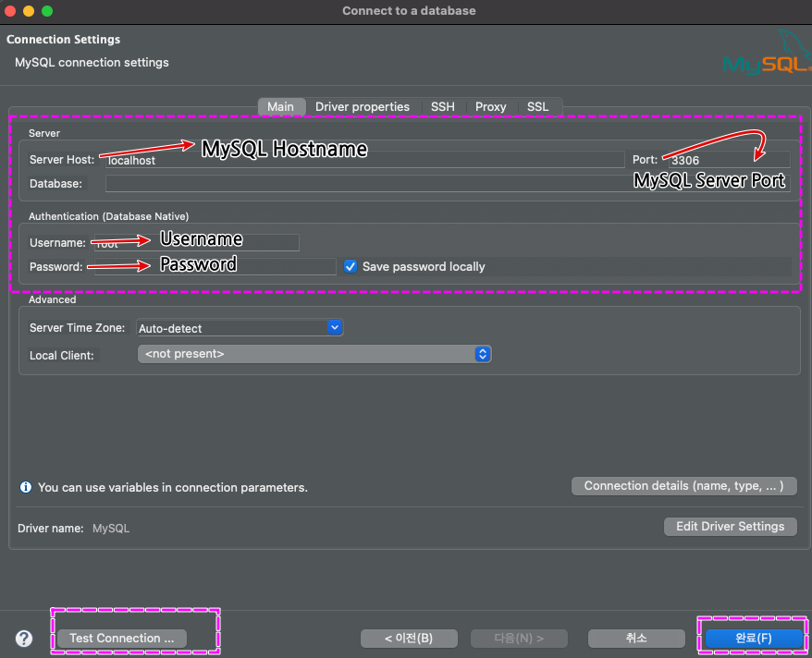The image size is (812, 658).
Task: Click the 다음(N) next button
Action: 519,639
